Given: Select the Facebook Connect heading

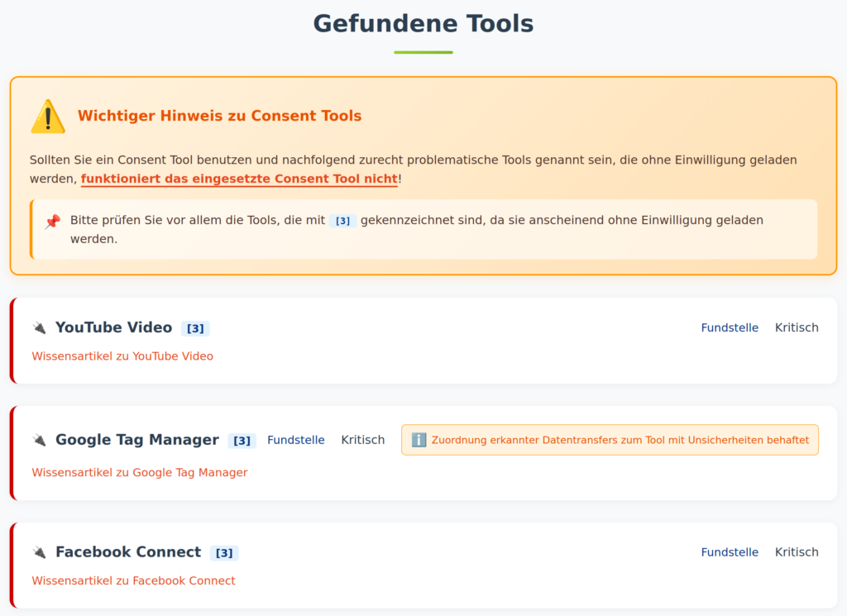Looking at the screenshot, I should 128,552.
